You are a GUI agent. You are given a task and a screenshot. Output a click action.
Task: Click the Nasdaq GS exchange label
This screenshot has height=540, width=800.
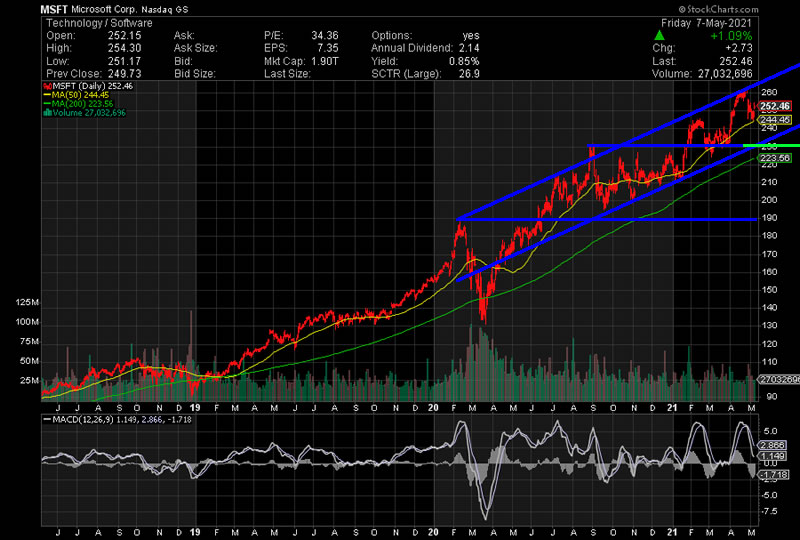[x=165, y=10]
